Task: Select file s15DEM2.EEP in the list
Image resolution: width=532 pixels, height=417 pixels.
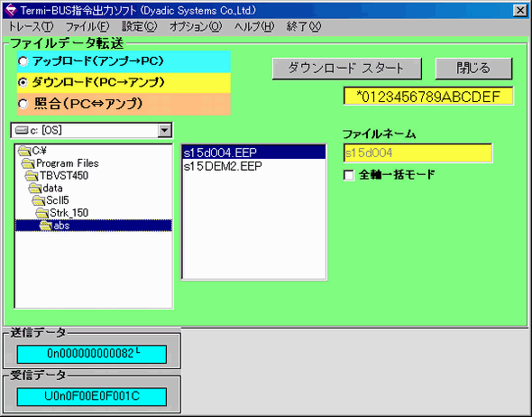Action: click(222, 166)
